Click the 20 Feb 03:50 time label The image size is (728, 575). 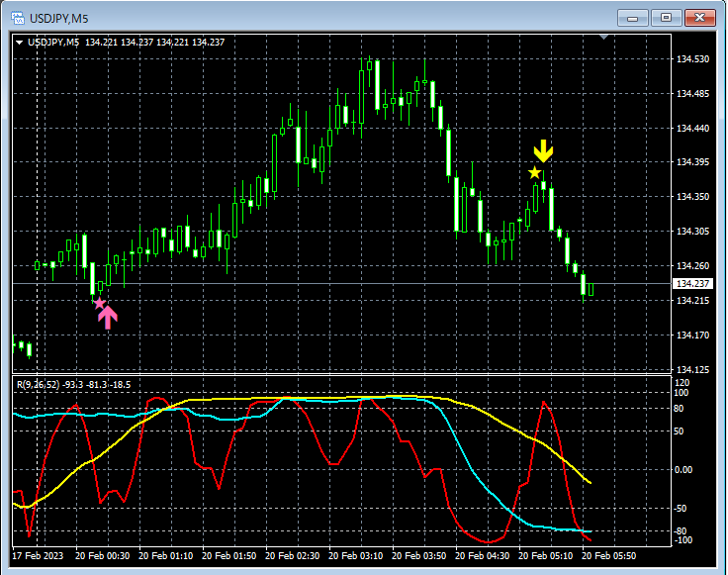pyautogui.click(x=418, y=555)
